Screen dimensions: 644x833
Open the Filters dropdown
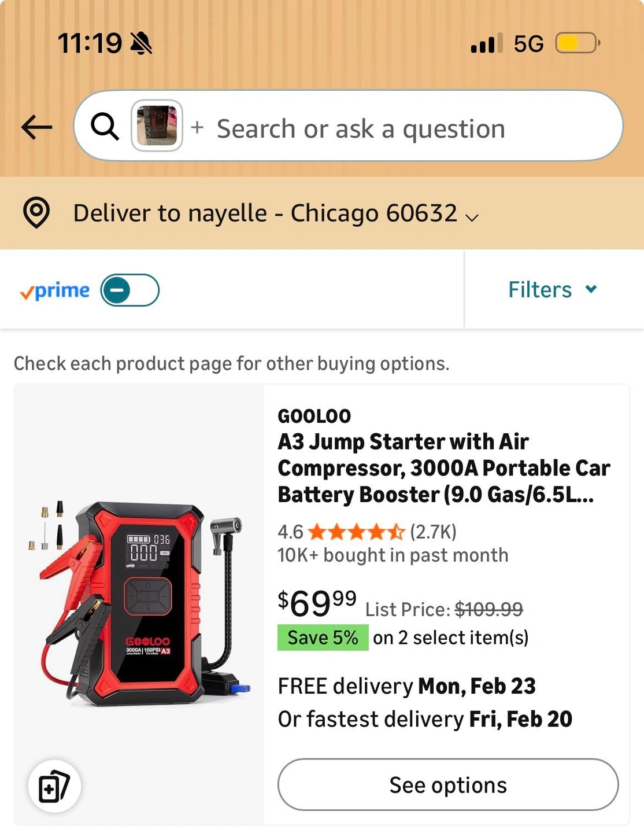540,289
